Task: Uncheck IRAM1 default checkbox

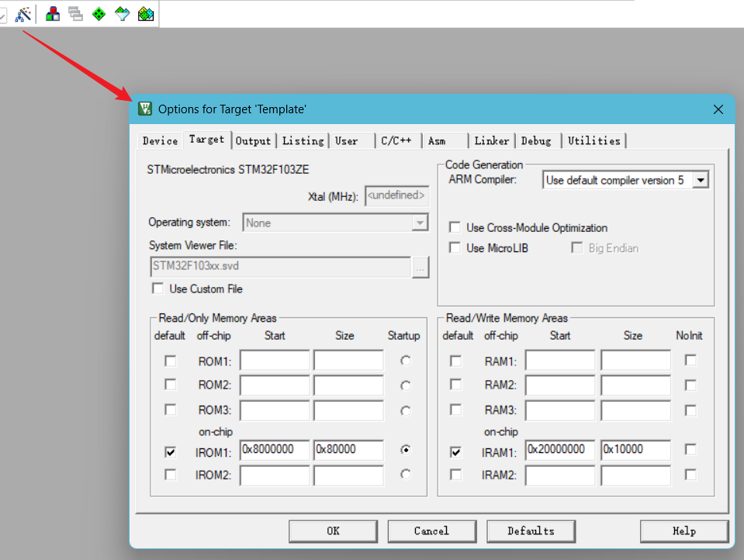Action: (x=455, y=452)
